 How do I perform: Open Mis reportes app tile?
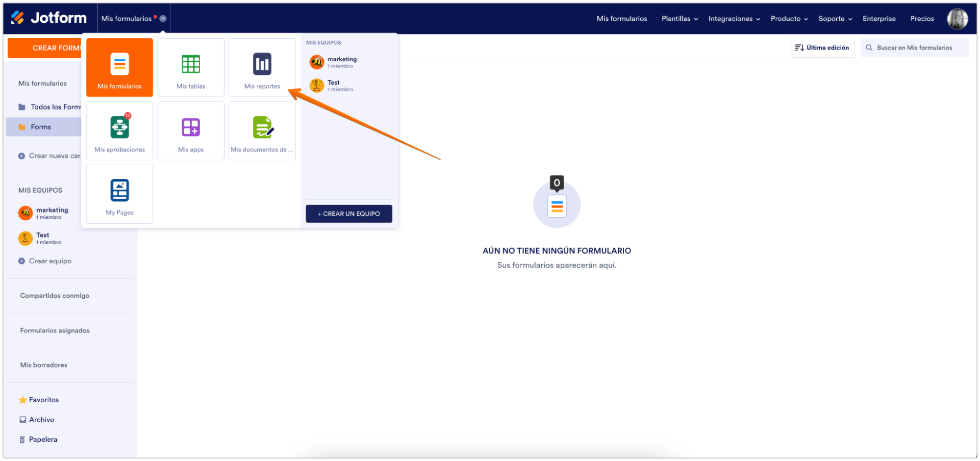click(262, 67)
